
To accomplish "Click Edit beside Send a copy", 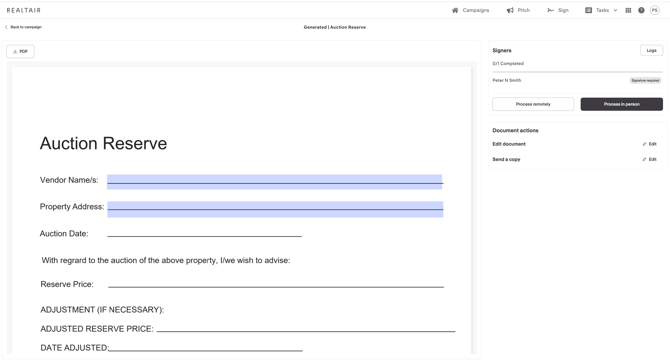I will click(x=649, y=159).
